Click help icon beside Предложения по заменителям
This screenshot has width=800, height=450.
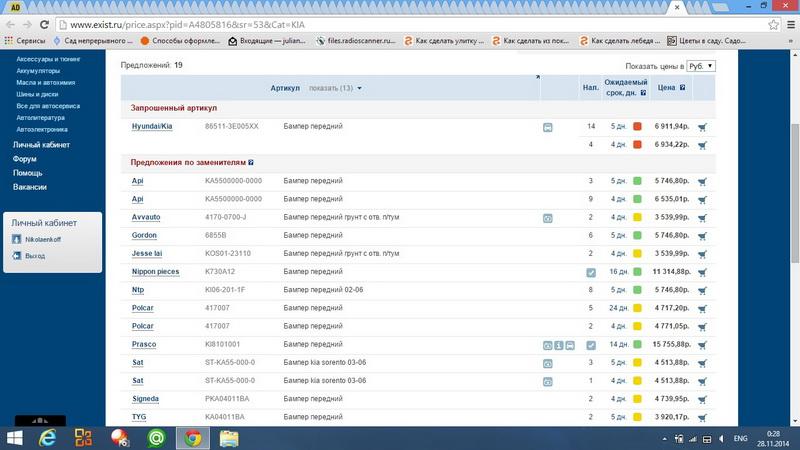coord(251,162)
